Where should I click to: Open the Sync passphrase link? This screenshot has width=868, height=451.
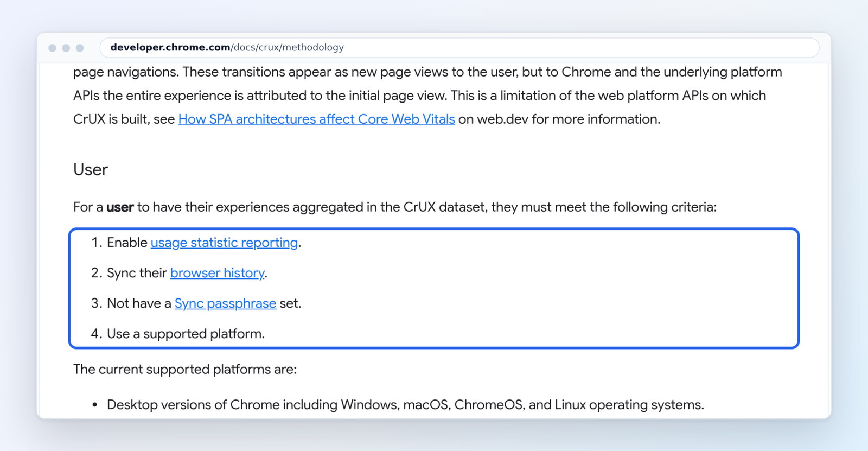[x=225, y=303]
